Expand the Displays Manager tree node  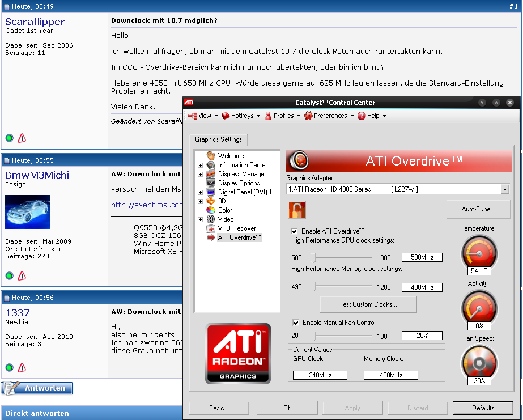(200, 174)
